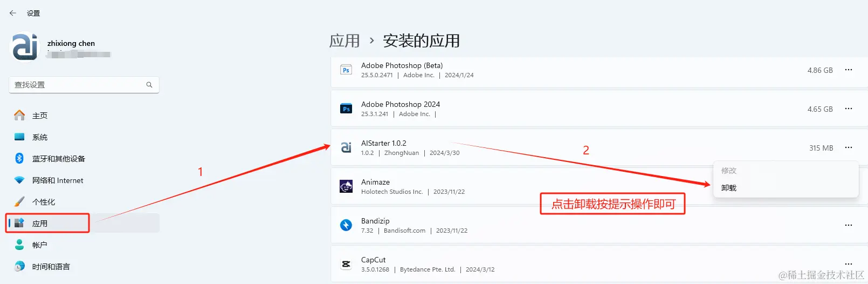Viewport: 868px width, 284px height.
Task: Click the search magnifier icon
Action: (149, 85)
